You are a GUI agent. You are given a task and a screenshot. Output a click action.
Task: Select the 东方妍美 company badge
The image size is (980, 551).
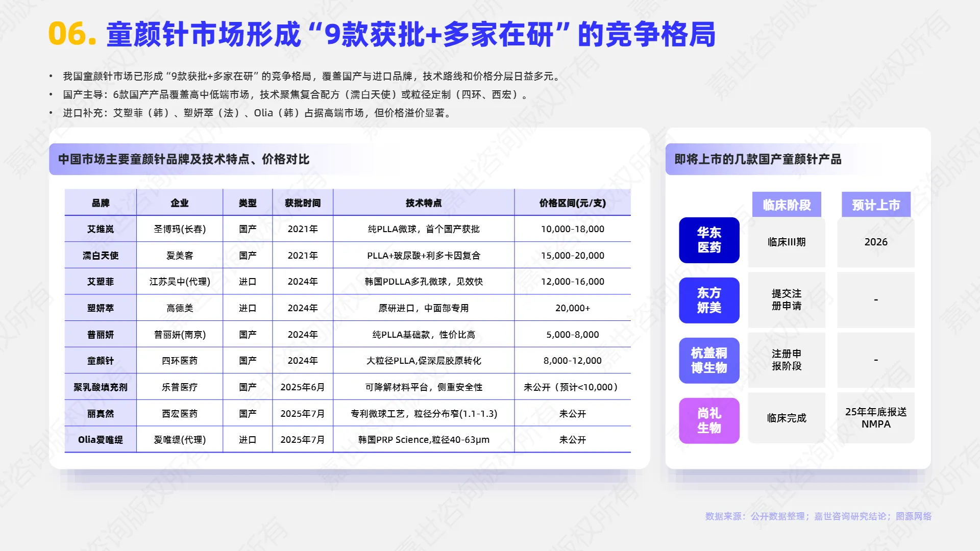pos(709,300)
